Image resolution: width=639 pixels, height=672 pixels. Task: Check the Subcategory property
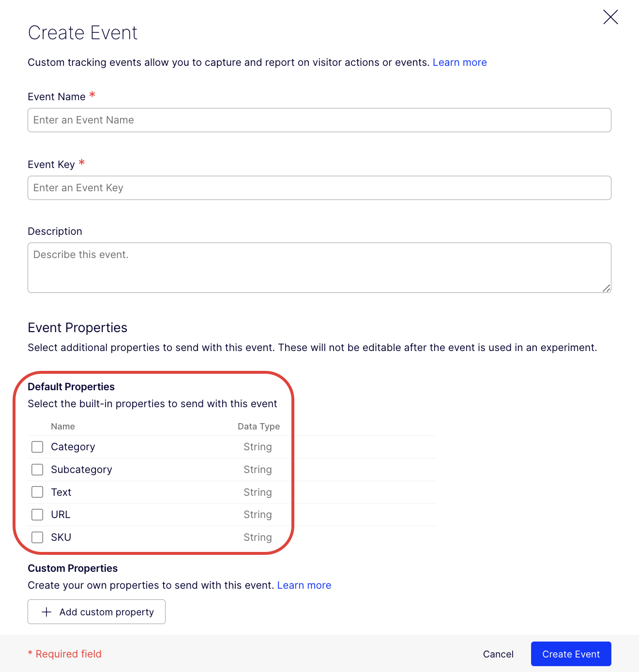[x=37, y=469]
